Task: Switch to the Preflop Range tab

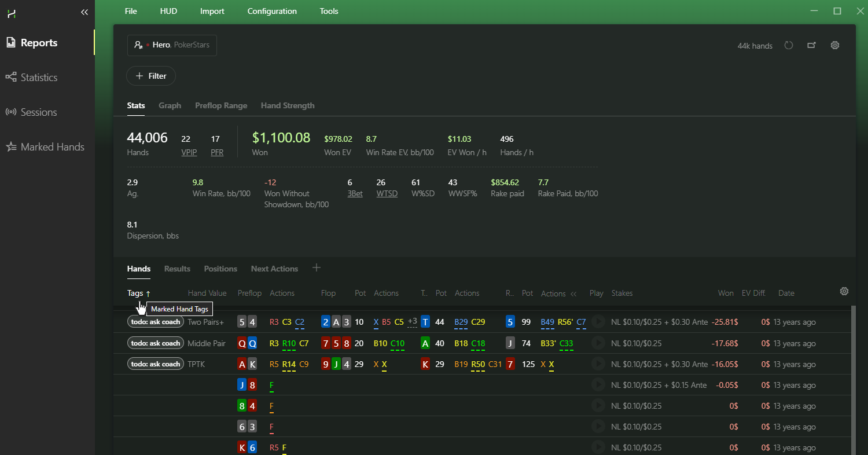Action: click(x=221, y=105)
